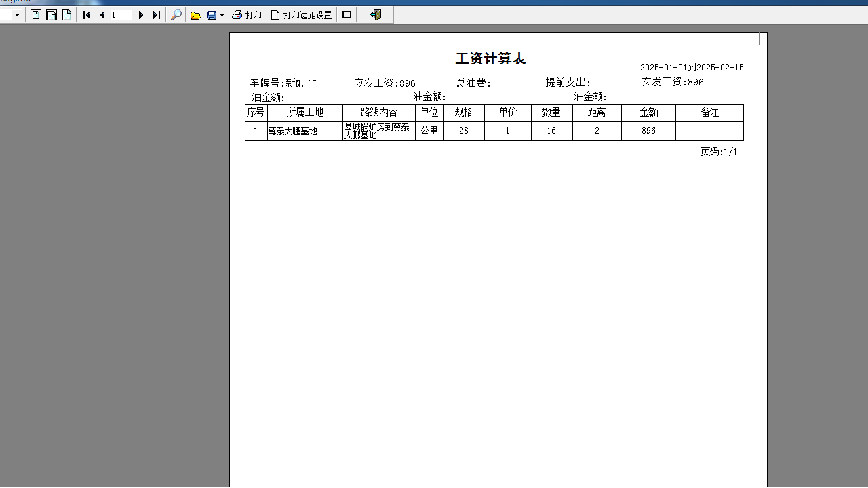
Task: Open the zoom level dropdown
Action: (x=17, y=15)
